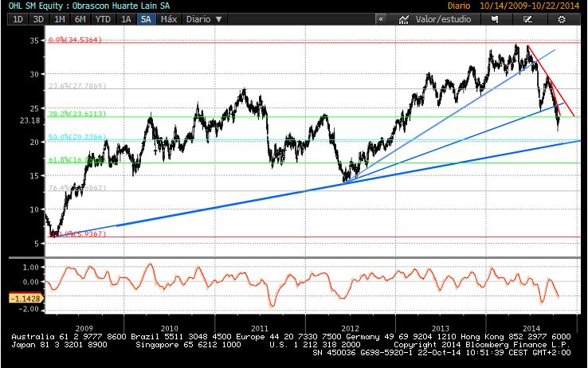Screen dimensions: 588x368
Task: Open chart settings gear
Action: coord(562,19)
